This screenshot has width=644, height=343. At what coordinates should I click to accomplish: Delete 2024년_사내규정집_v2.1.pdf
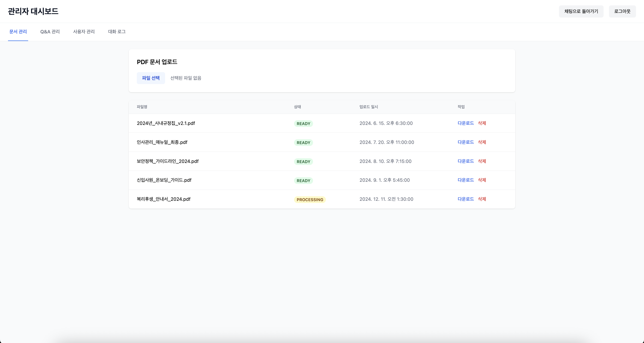point(482,123)
